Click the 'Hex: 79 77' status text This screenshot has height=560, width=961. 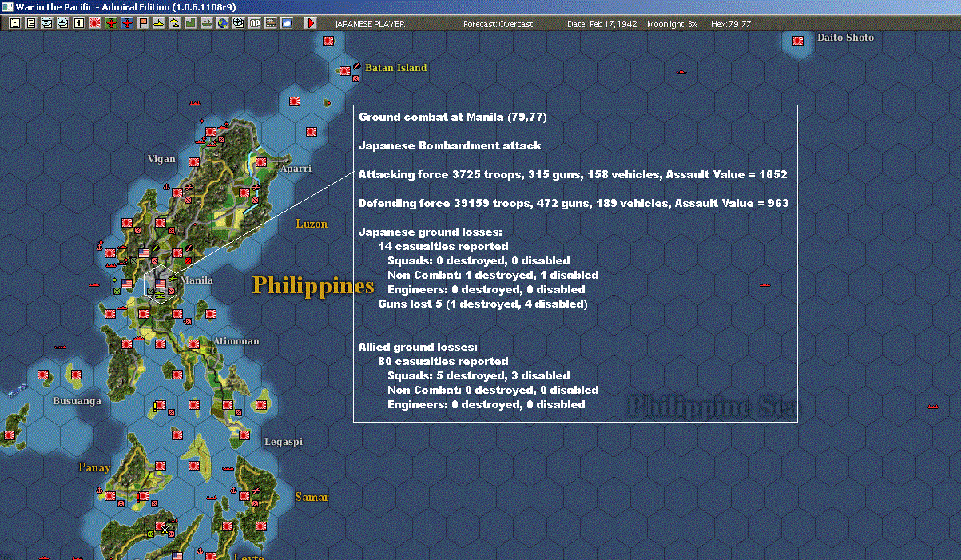point(730,24)
